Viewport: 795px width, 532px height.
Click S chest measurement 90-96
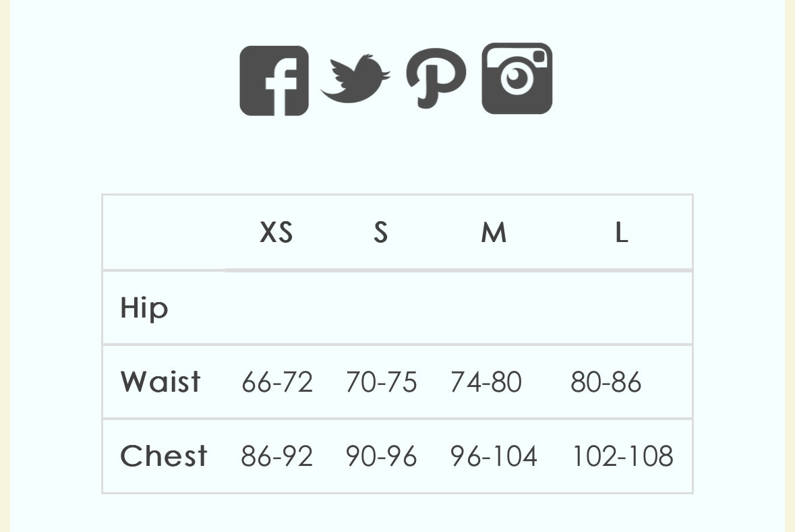382,457
